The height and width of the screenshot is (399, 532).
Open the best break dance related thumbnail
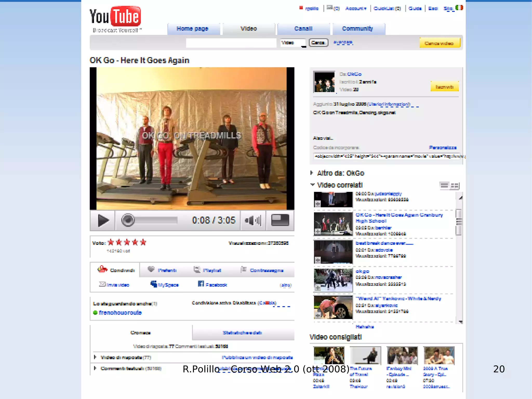[333, 252]
